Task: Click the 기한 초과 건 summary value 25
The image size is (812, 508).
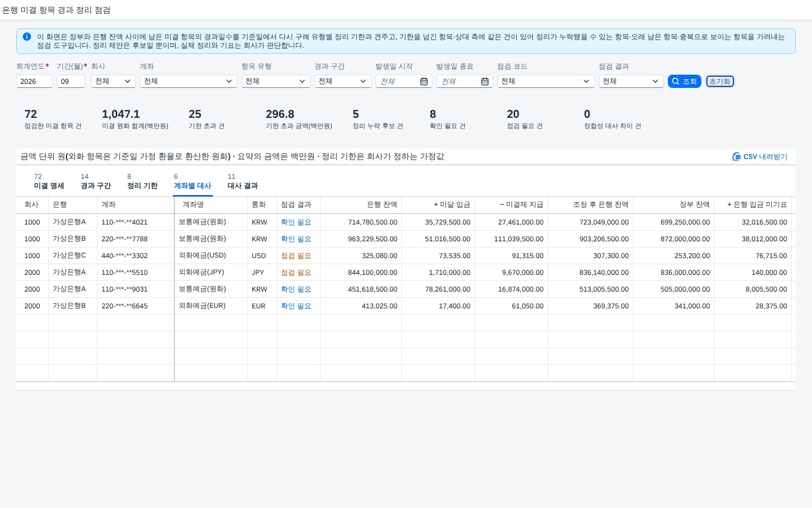Action: coord(195,114)
